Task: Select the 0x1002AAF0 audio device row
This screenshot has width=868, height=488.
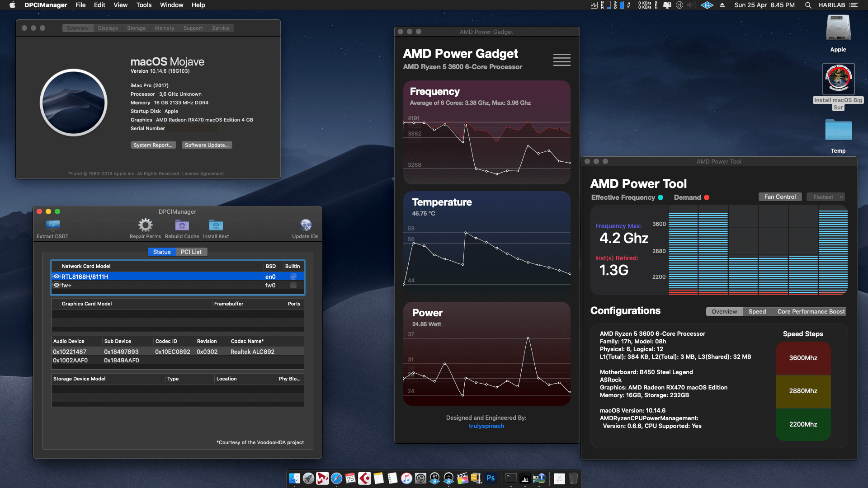Action: [178, 360]
